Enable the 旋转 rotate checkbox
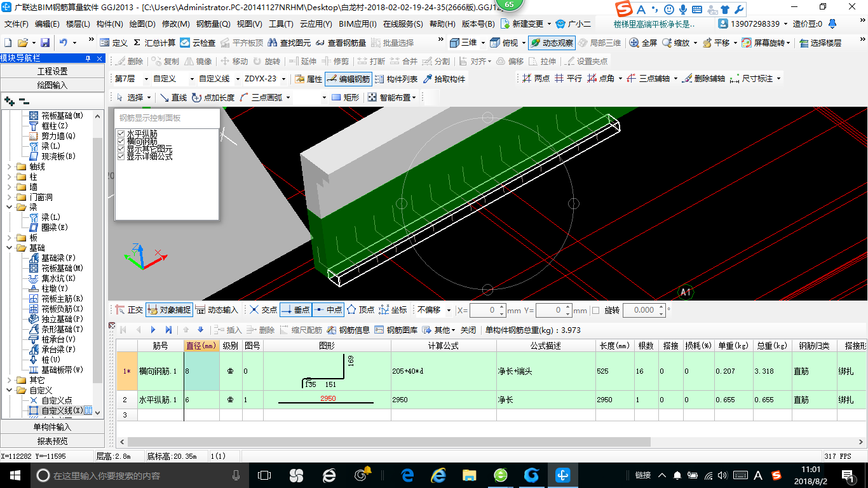Screen dimensions: 868x488 595,310
